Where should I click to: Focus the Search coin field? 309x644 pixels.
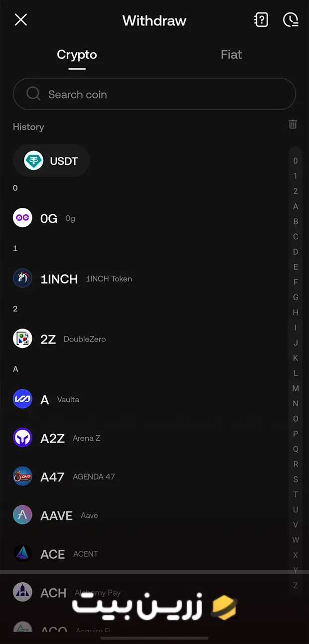pos(154,94)
